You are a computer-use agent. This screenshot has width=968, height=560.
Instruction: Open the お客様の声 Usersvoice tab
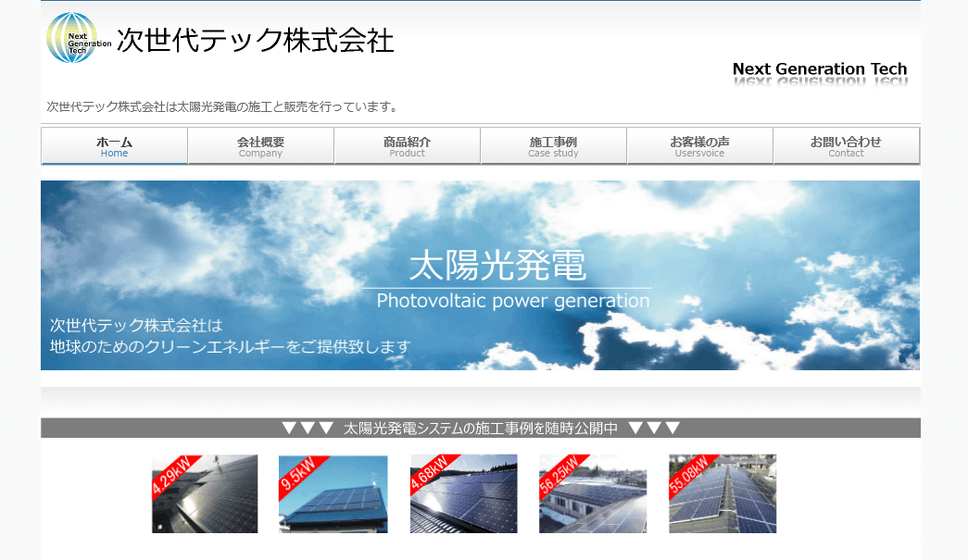click(x=700, y=145)
